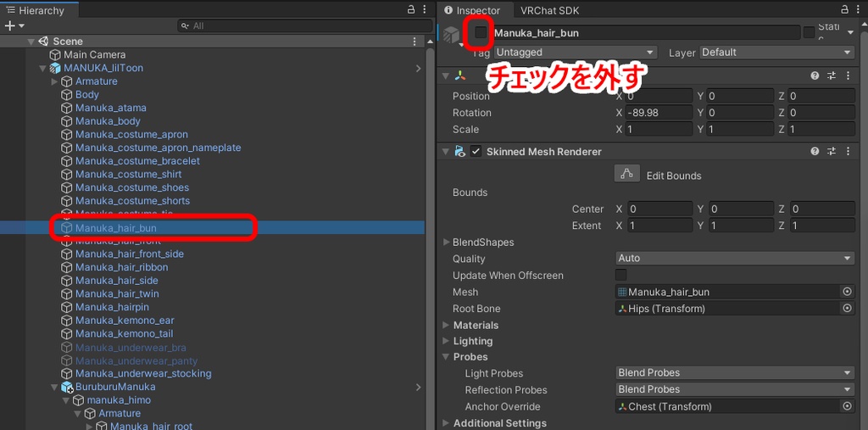Collapse the Probes section
The height and width of the screenshot is (430, 868).
(447, 357)
